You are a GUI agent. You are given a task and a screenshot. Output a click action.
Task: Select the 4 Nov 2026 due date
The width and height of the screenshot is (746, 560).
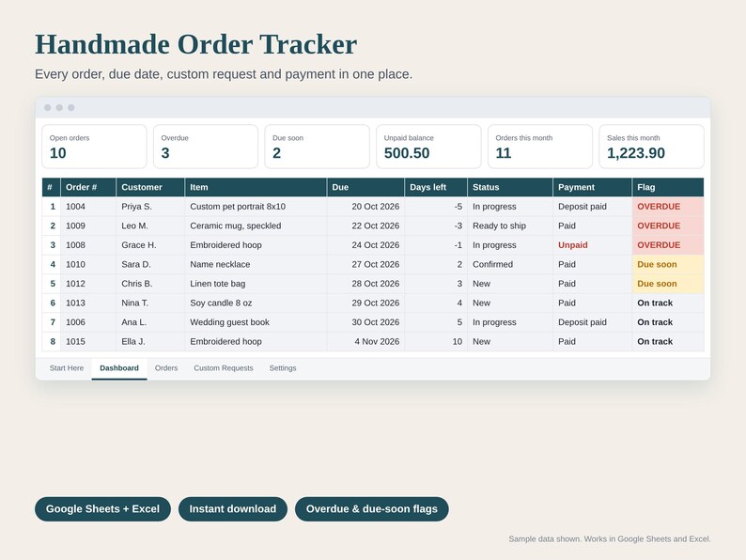point(365,342)
